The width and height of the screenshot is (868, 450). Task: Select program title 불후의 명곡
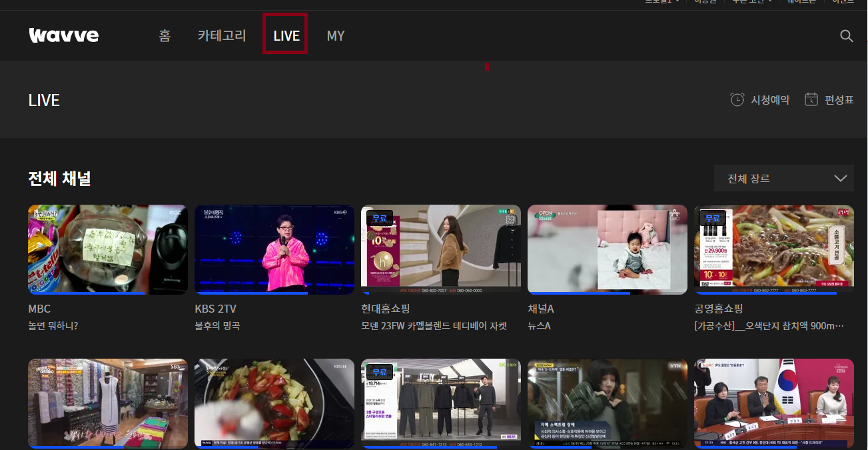click(217, 326)
